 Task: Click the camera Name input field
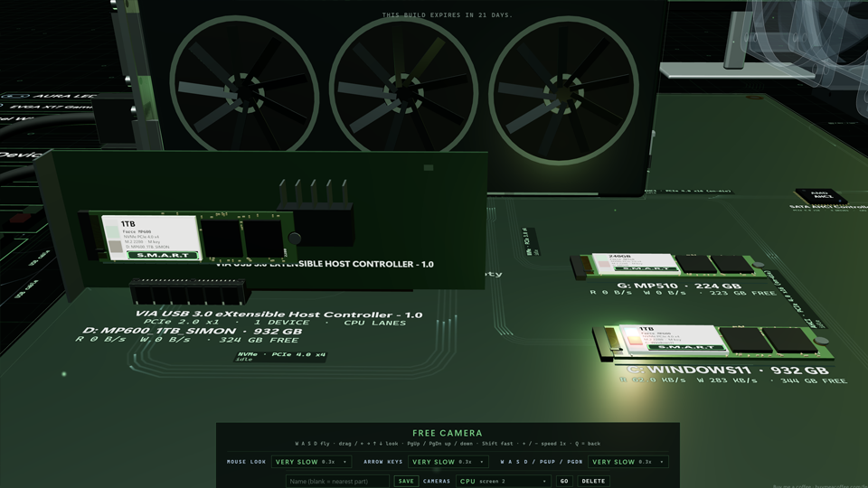(337, 482)
